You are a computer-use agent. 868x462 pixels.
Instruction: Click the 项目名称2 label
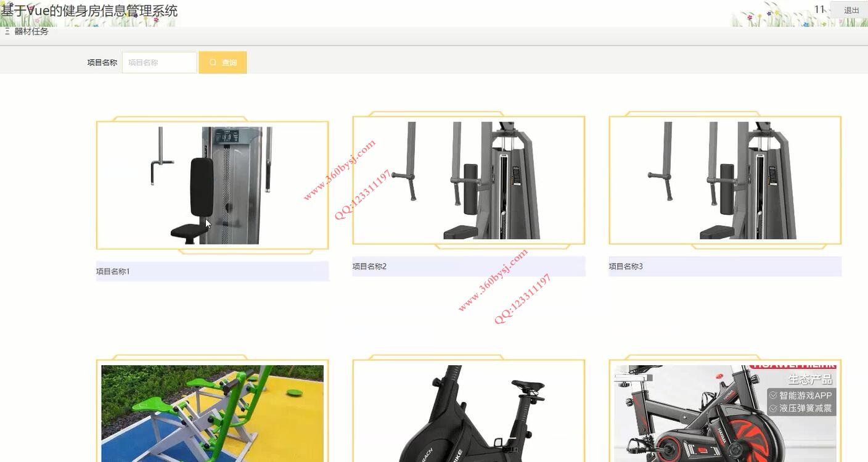[369, 266]
